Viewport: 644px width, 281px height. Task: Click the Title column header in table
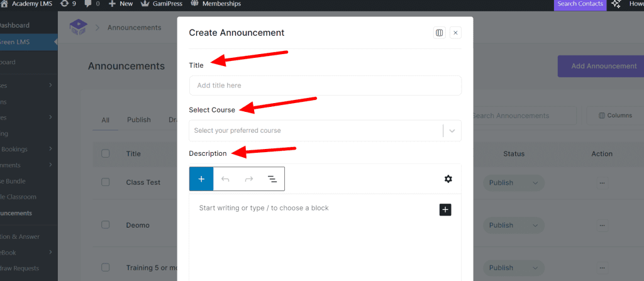click(x=133, y=153)
